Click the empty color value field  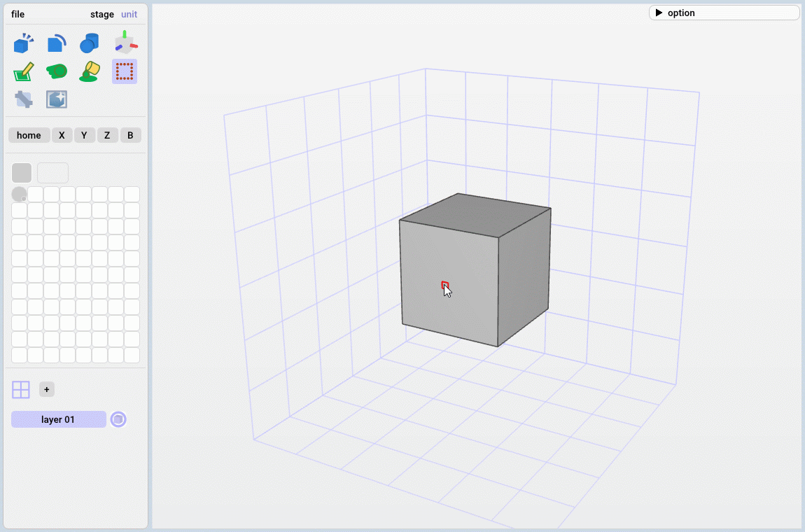53,173
